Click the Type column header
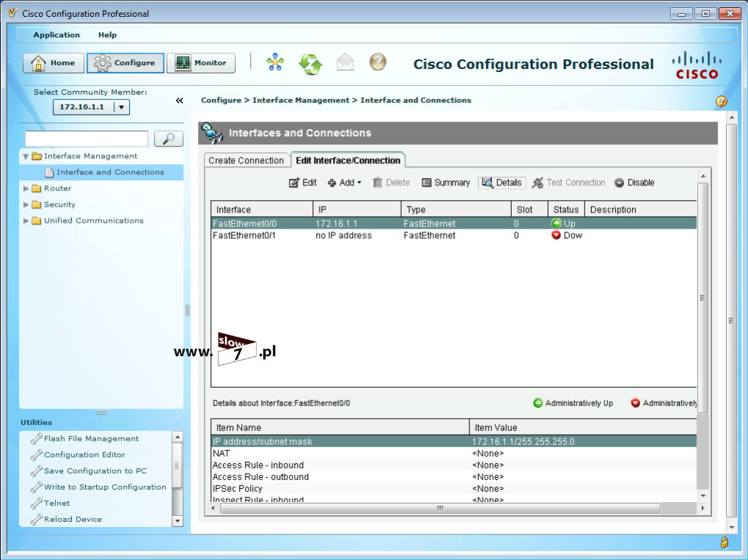Viewport: 748px width, 560px height. [x=456, y=210]
